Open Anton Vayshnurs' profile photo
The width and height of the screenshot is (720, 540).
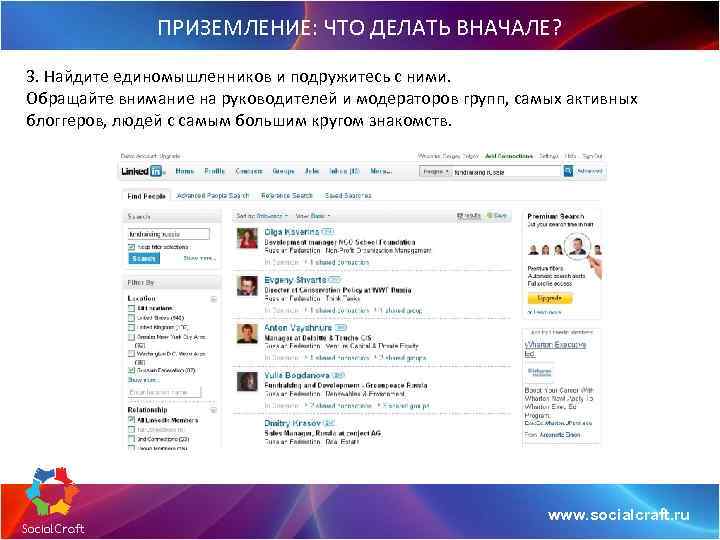[247, 333]
